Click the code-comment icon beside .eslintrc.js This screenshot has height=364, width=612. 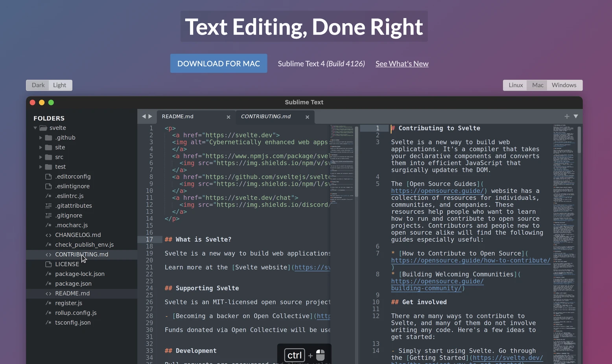coord(48,196)
